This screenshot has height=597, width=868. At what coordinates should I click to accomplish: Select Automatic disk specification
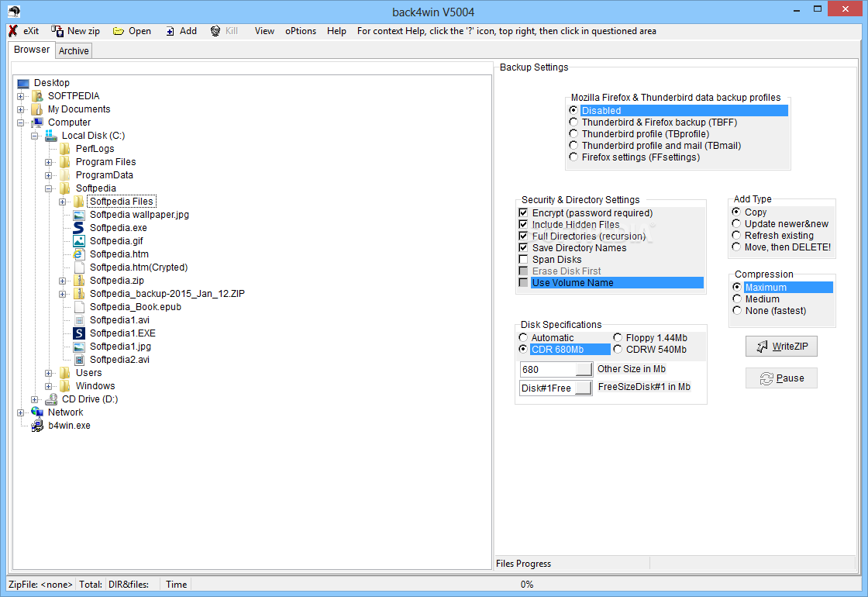pyautogui.click(x=523, y=337)
